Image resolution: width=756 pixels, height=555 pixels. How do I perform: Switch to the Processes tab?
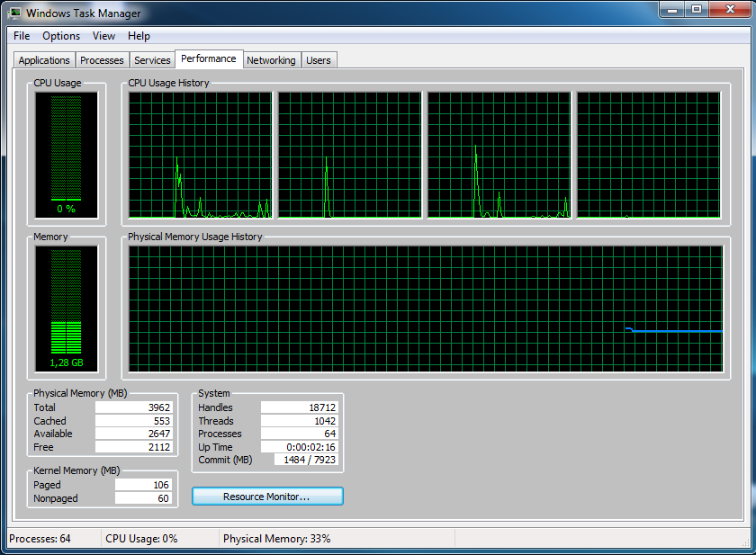[102, 60]
